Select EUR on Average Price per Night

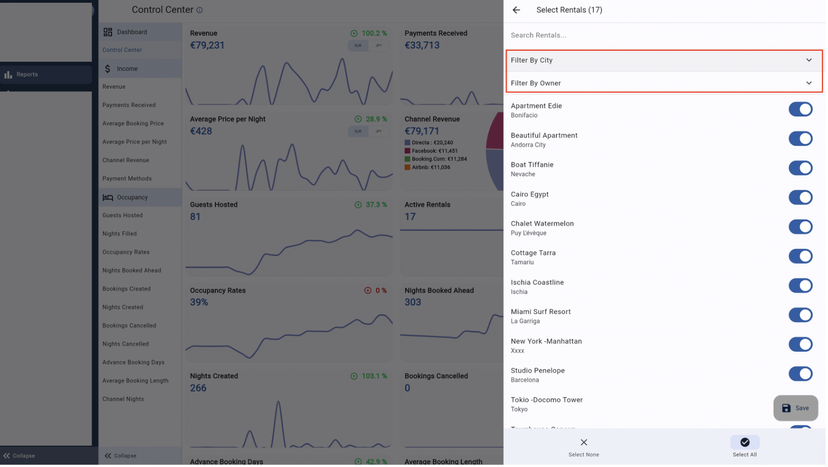359,132
